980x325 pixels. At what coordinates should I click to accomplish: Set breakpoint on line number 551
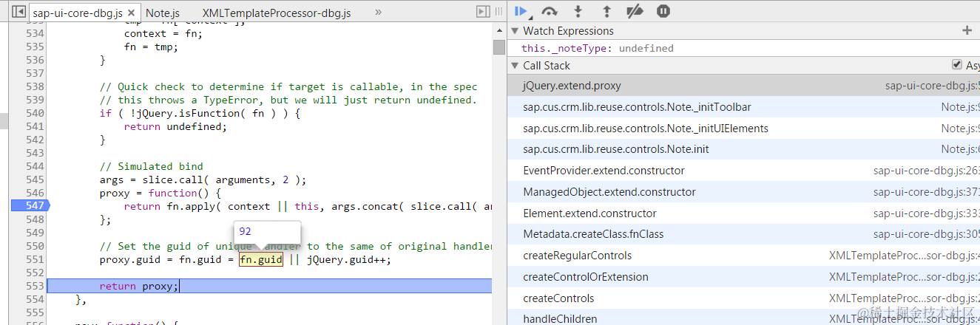(34, 259)
